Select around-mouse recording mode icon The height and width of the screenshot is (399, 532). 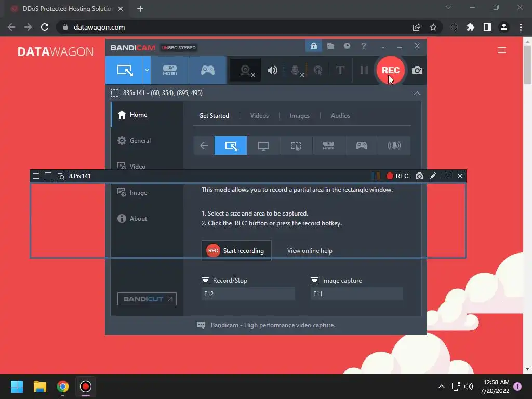click(x=296, y=145)
